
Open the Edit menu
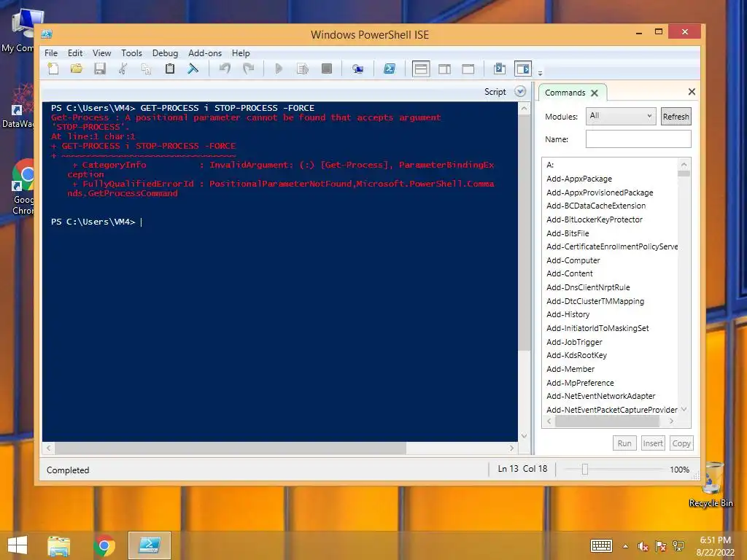pos(75,52)
